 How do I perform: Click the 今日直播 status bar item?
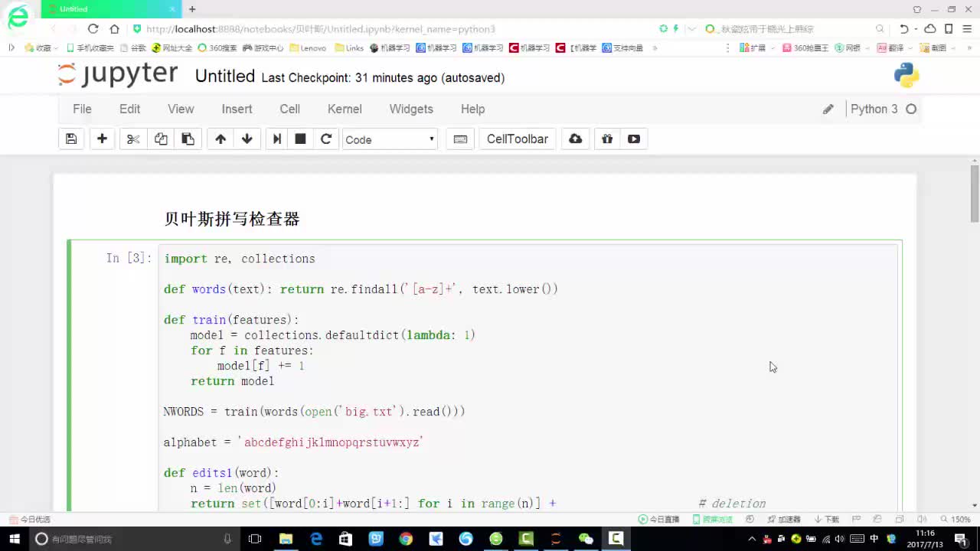pyautogui.click(x=659, y=519)
